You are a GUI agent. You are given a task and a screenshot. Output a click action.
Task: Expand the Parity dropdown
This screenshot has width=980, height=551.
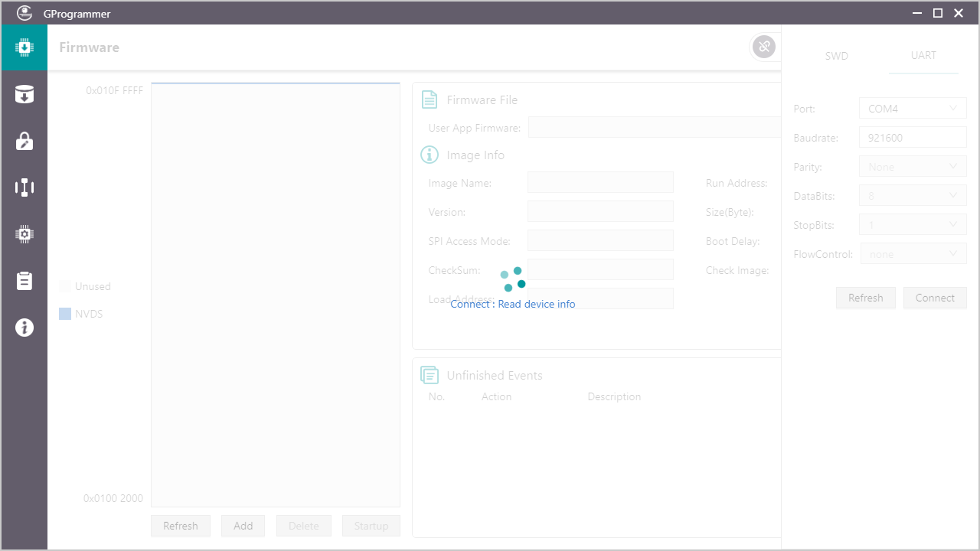[913, 167]
